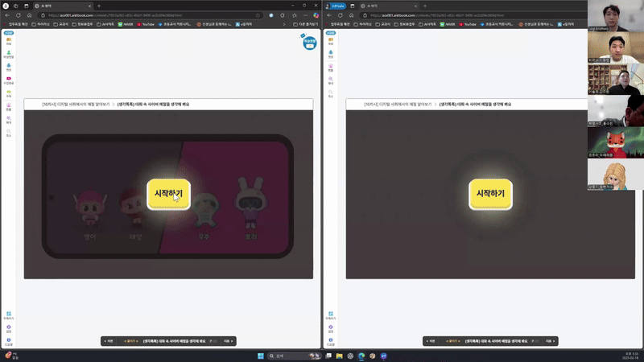644x362 pixels.
Task: Open the 도움말 help icon in left sidebar
Action: click(8, 342)
